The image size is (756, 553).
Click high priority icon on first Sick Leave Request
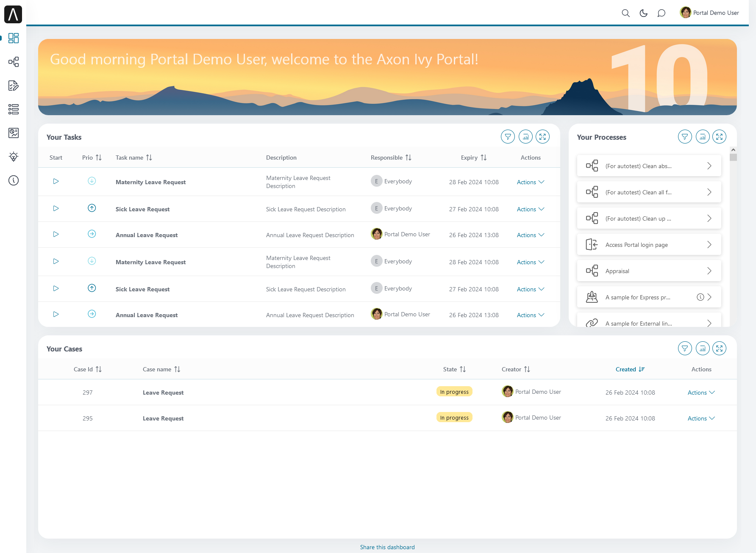tap(92, 208)
